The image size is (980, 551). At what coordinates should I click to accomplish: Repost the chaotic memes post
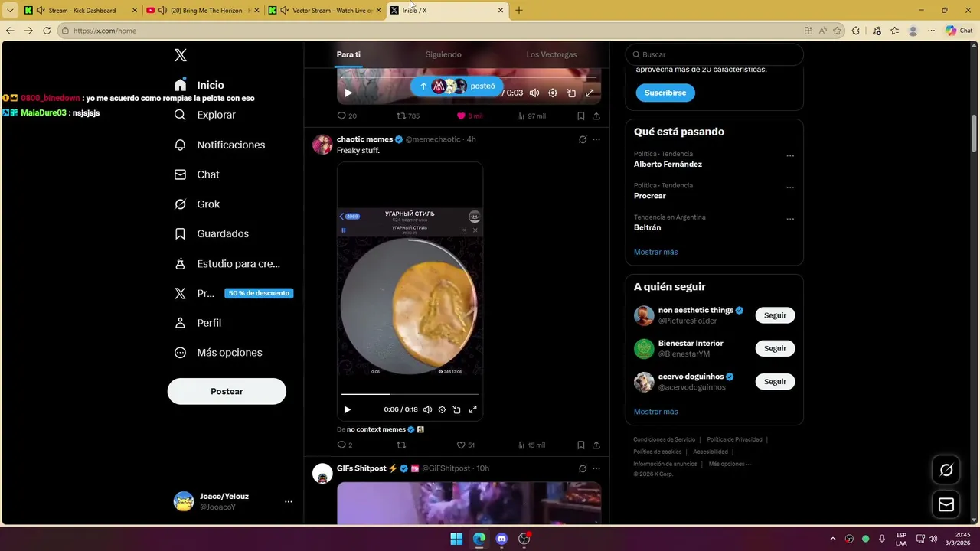coord(401,445)
